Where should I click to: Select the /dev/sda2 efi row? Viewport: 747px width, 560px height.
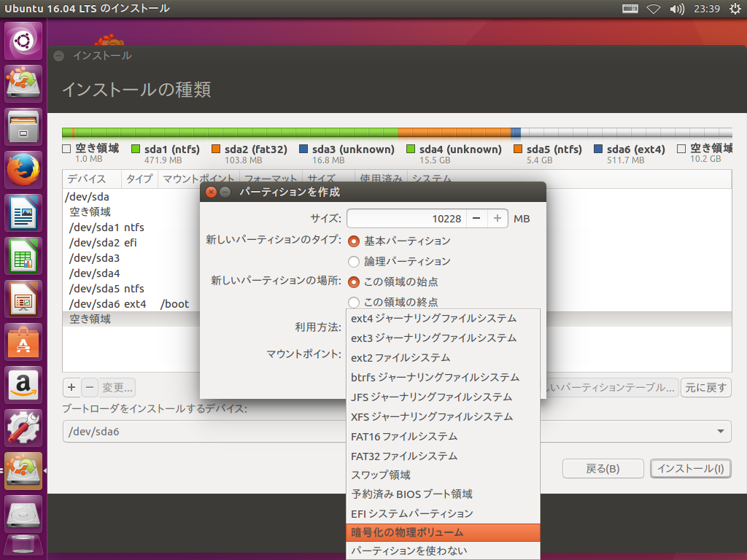(131, 243)
